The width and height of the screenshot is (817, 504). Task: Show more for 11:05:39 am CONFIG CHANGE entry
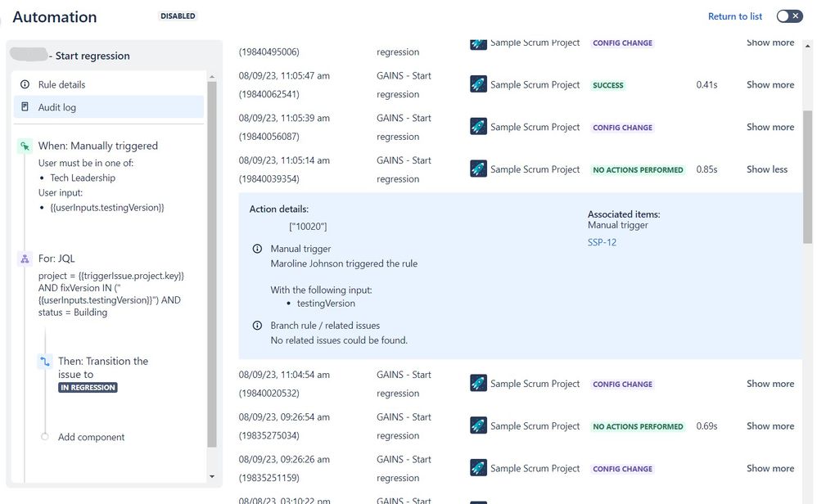tap(770, 127)
